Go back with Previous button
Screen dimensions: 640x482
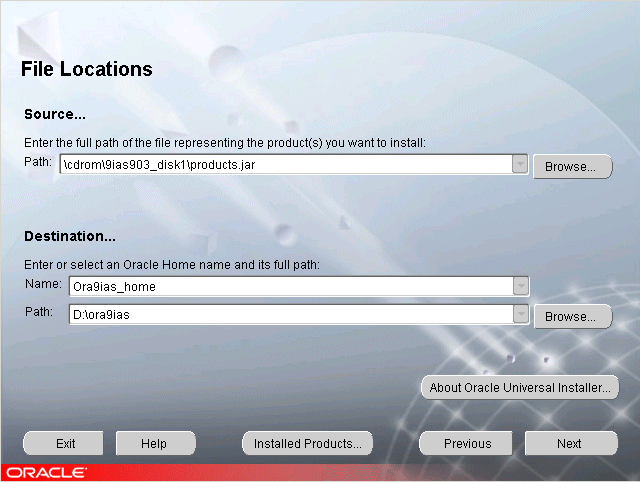click(466, 443)
